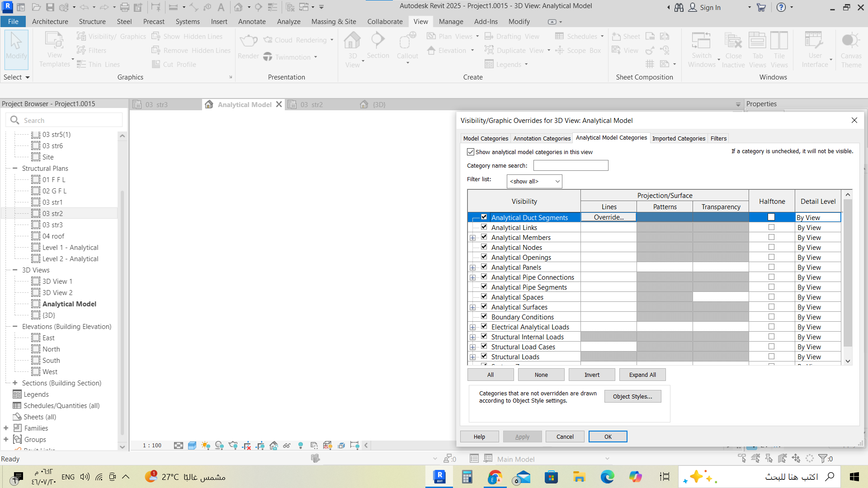Expand the Families node in Project Browser

(6, 428)
